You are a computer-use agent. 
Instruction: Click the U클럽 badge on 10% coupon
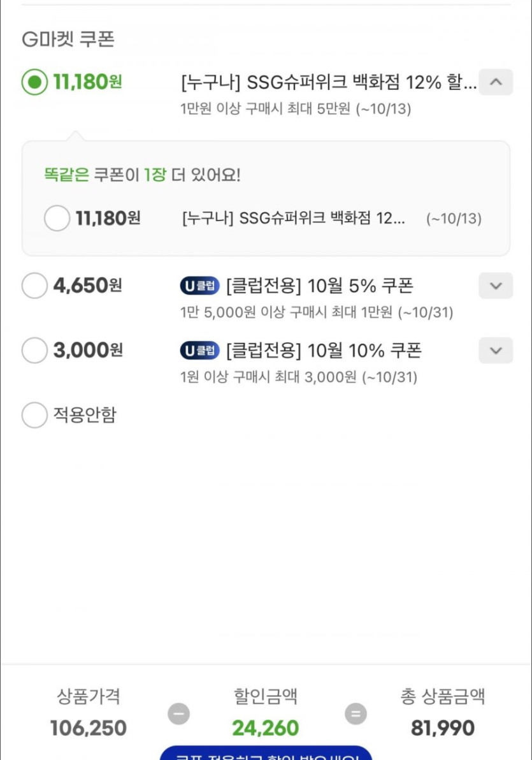(x=199, y=351)
